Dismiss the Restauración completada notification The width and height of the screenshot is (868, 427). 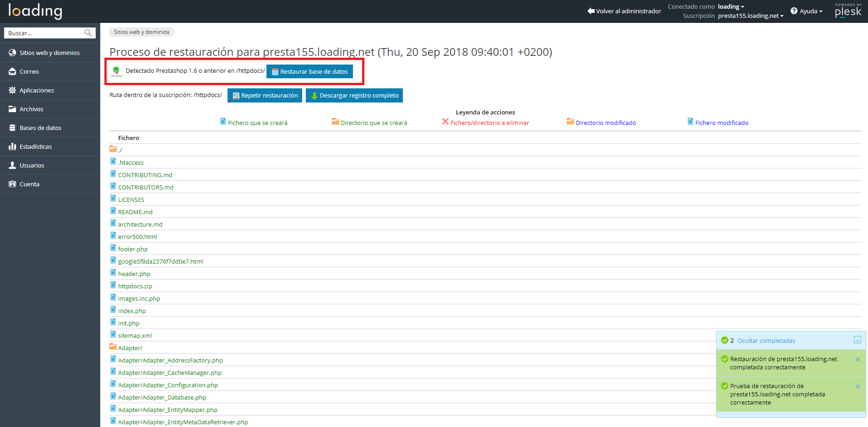(857, 359)
